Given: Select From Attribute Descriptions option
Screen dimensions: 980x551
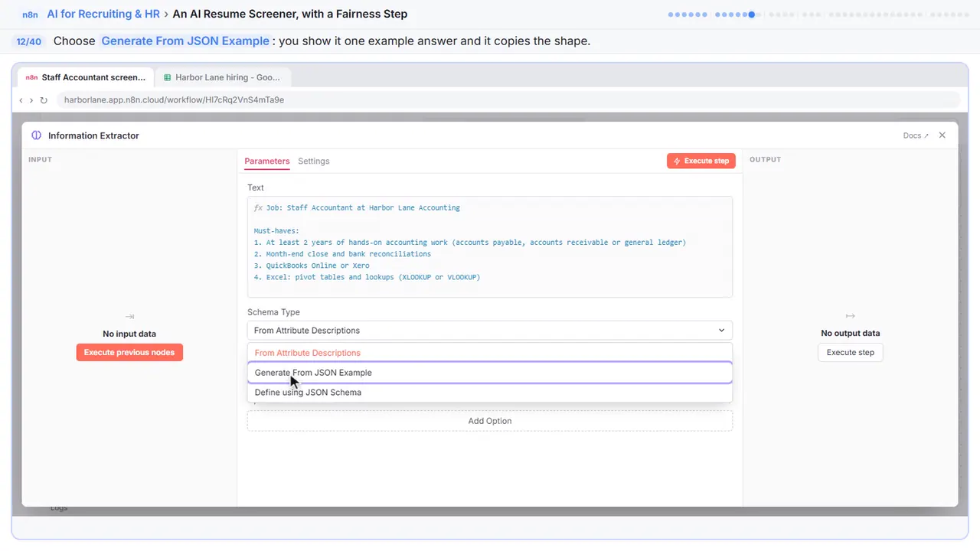Looking at the screenshot, I should (x=490, y=353).
